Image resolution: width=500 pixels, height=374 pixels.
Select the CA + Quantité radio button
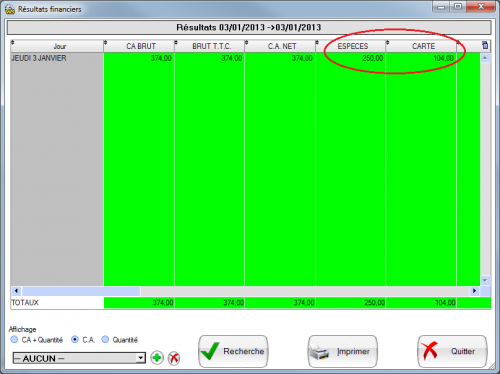click(14, 340)
